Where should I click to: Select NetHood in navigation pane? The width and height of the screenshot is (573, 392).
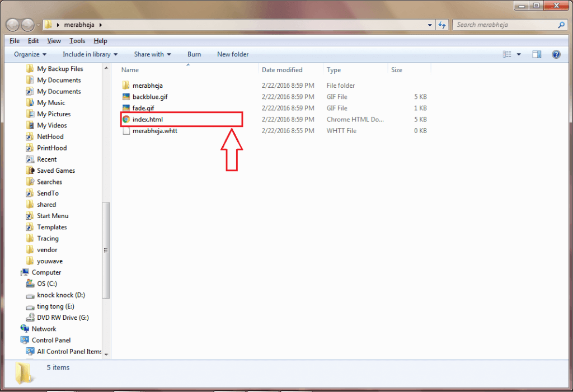50,136
